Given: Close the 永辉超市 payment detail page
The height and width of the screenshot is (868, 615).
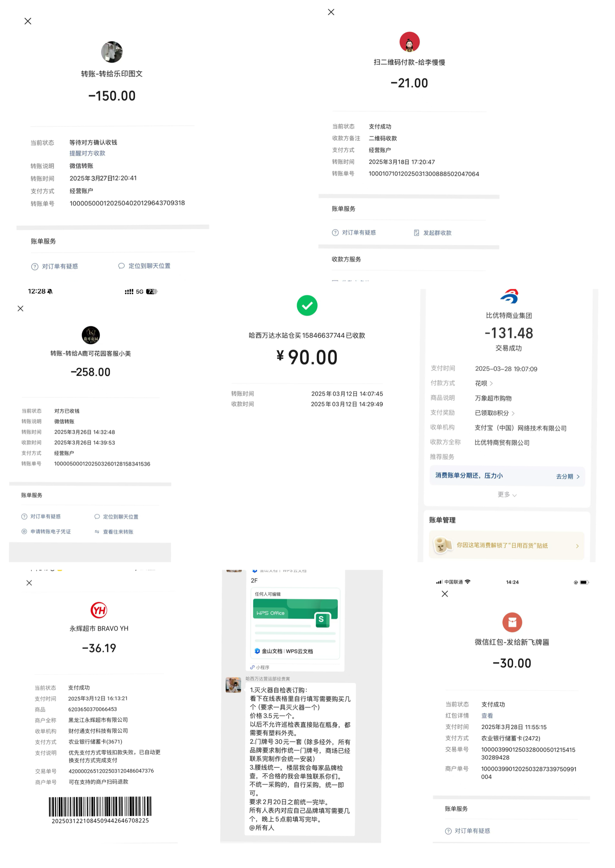Looking at the screenshot, I should coord(29,583).
